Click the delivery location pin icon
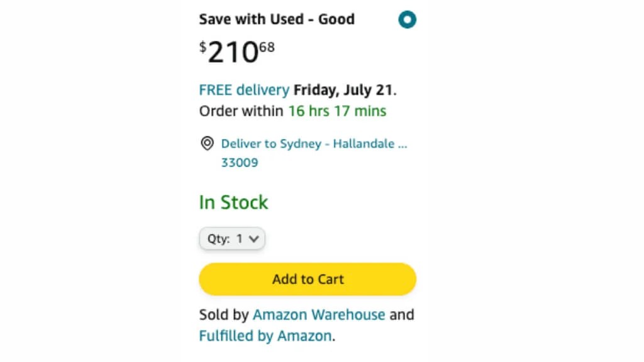This screenshot has width=644, height=362. point(207,144)
